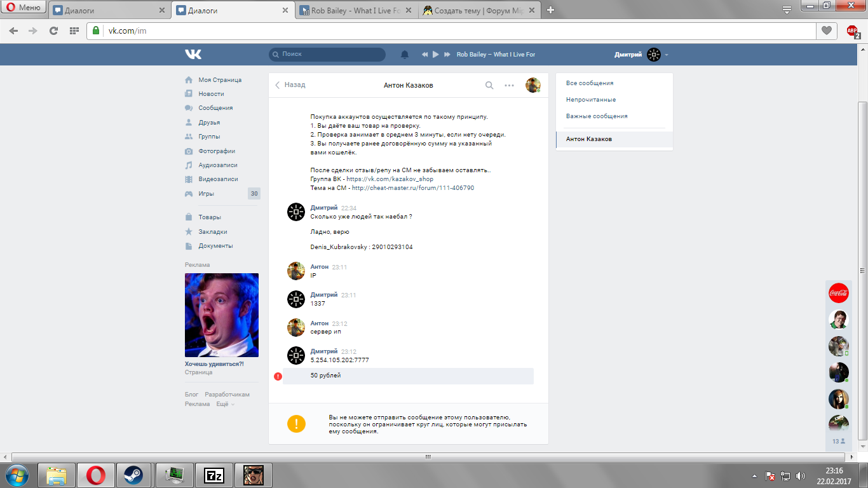868x488 pixels.
Task: Expand the Дмитрий profile dropdown
Action: click(666, 55)
